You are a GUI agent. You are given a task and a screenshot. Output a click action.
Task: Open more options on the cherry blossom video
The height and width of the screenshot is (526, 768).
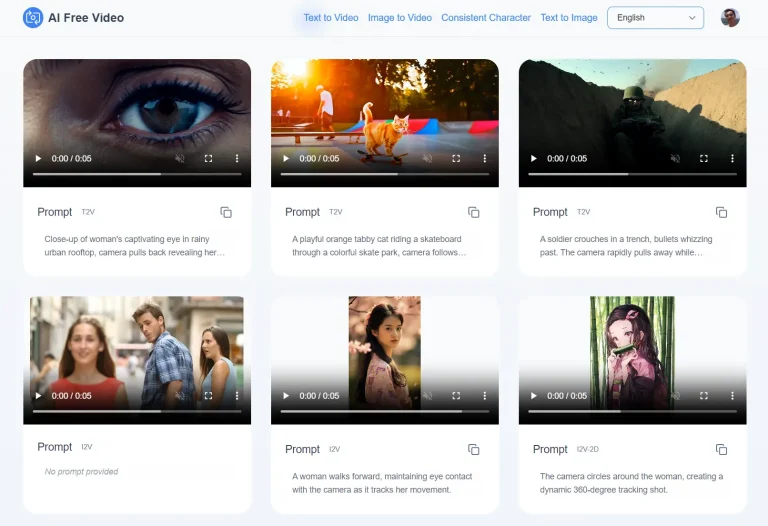(485, 395)
